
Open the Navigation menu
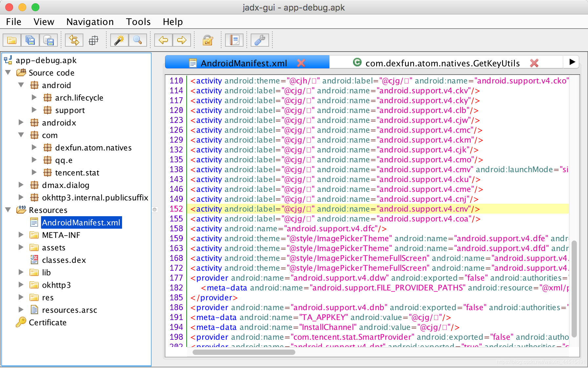90,22
